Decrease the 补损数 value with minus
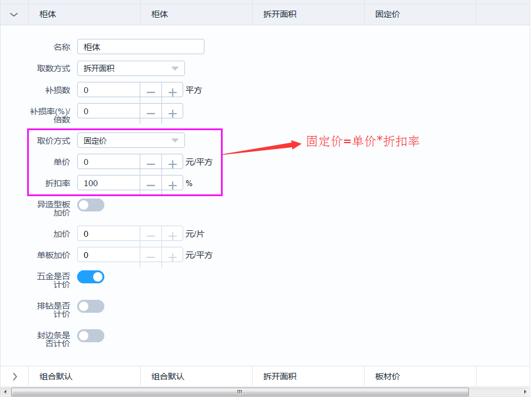 151,91
